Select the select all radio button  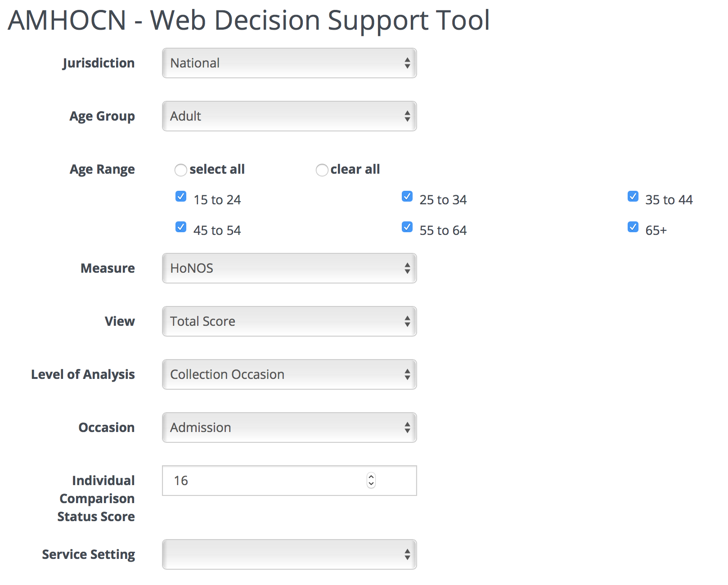pos(180,170)
